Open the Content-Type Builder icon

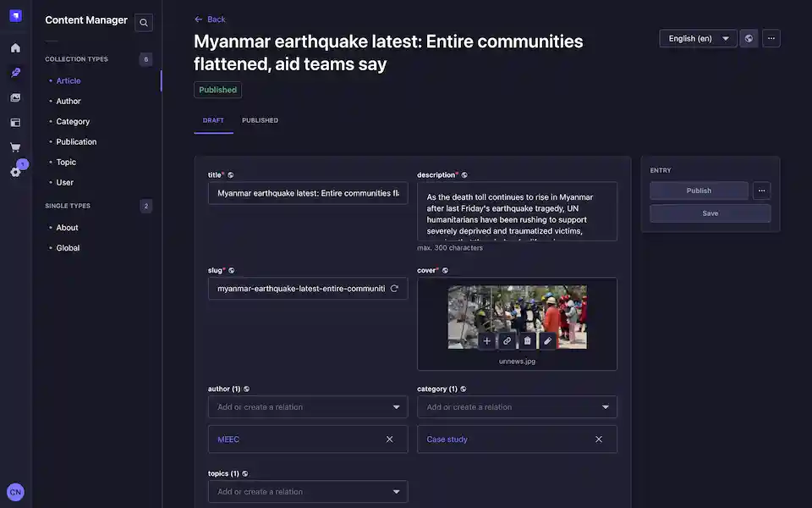(x=14, y=122)
